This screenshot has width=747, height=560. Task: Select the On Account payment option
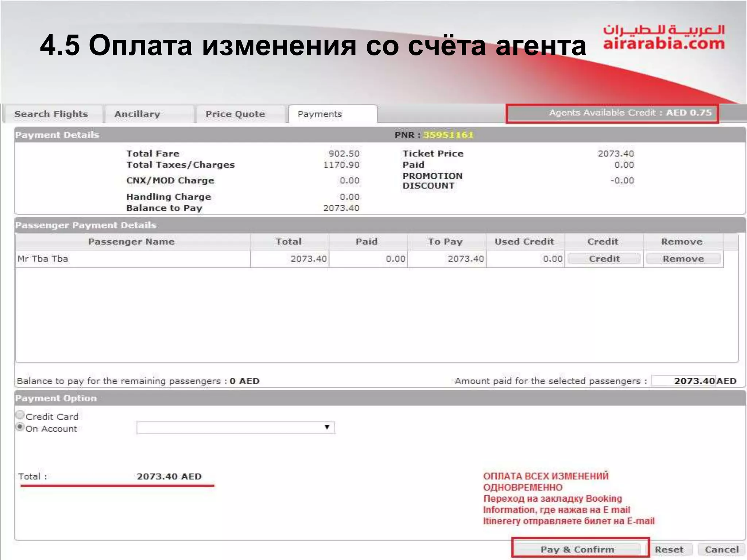click(20, 427)
